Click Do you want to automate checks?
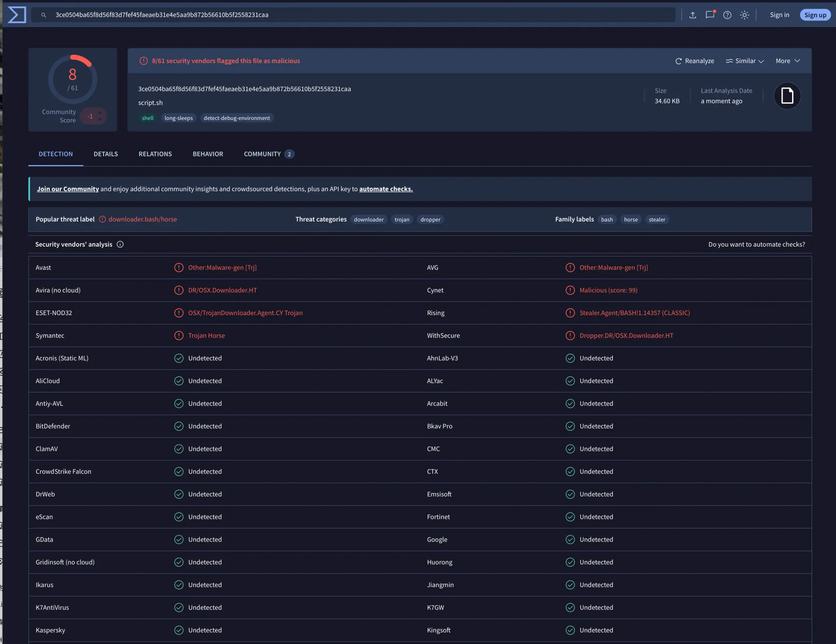Screen dimensions: 836x644 757,244
